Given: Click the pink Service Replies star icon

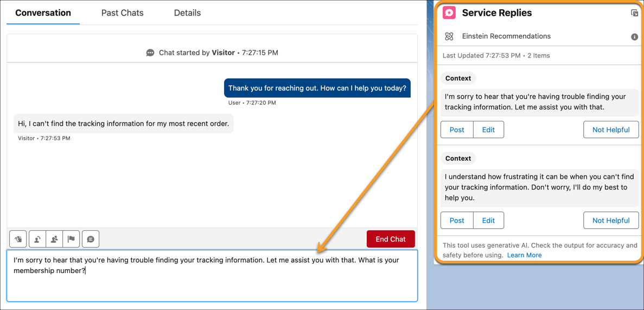Looking at the screenshot, I should point(449,13).
